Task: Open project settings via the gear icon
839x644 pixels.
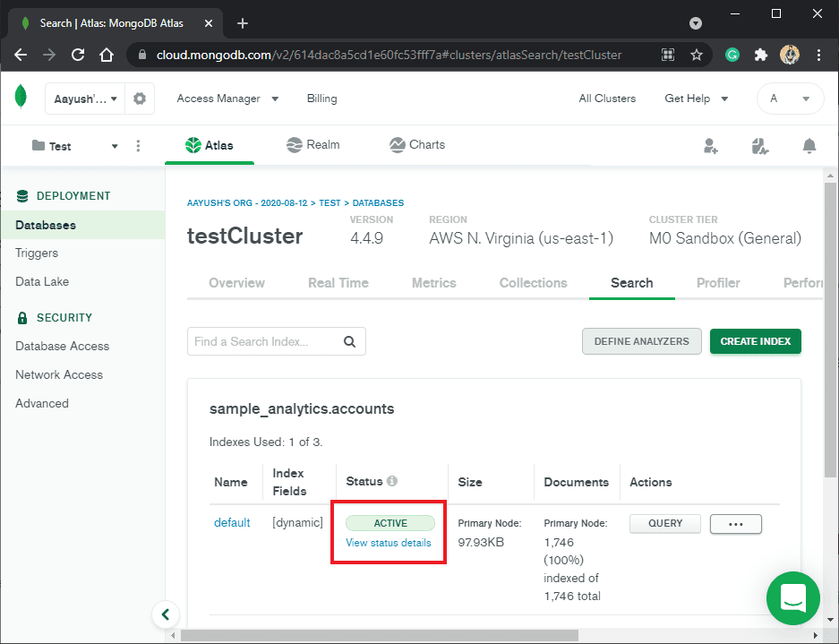Action: tap(140, 98)
